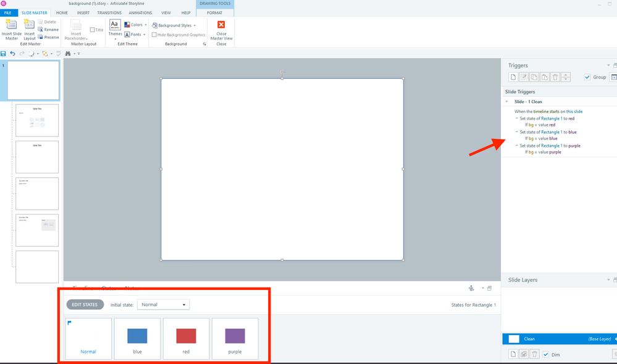
Task: Click the variables icon in Triggers panel
Action: click(613, 77)
